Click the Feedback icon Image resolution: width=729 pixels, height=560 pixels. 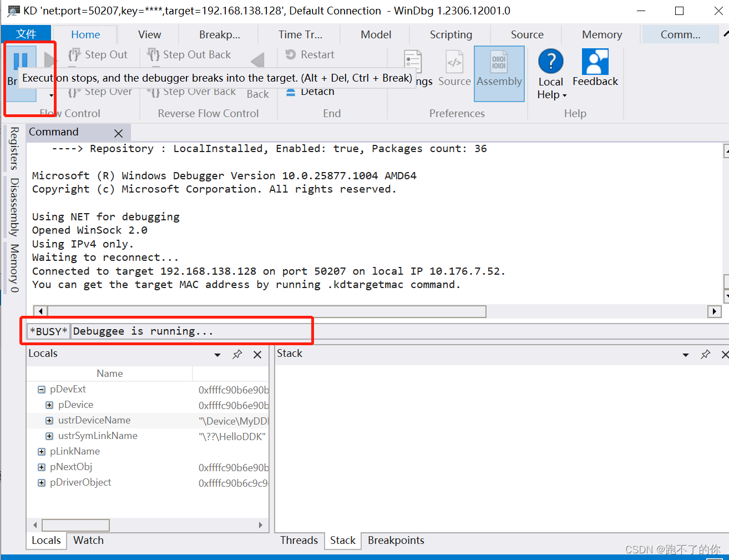[595, 61]
